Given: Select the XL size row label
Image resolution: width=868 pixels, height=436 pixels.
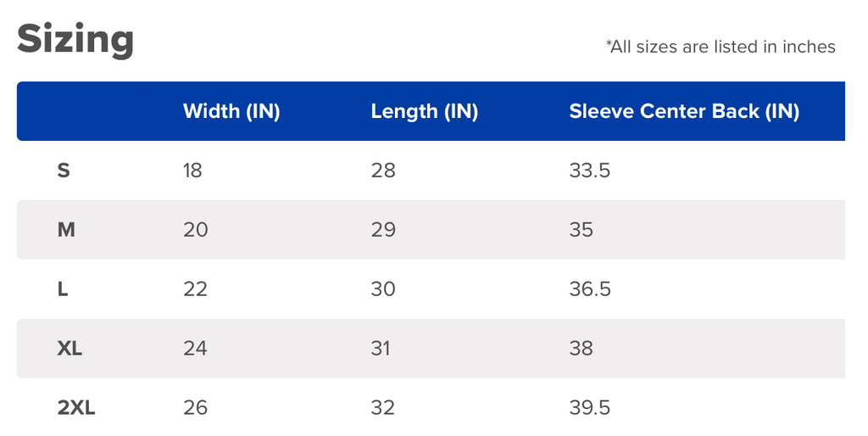Looking at the screenshot, I should point(70,349).
